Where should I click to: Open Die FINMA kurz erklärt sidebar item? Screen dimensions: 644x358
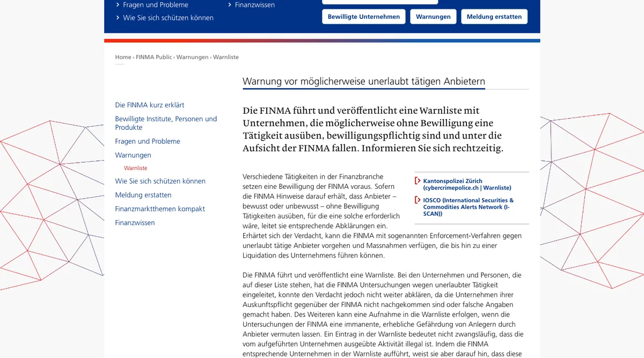(x=150, y=105)
